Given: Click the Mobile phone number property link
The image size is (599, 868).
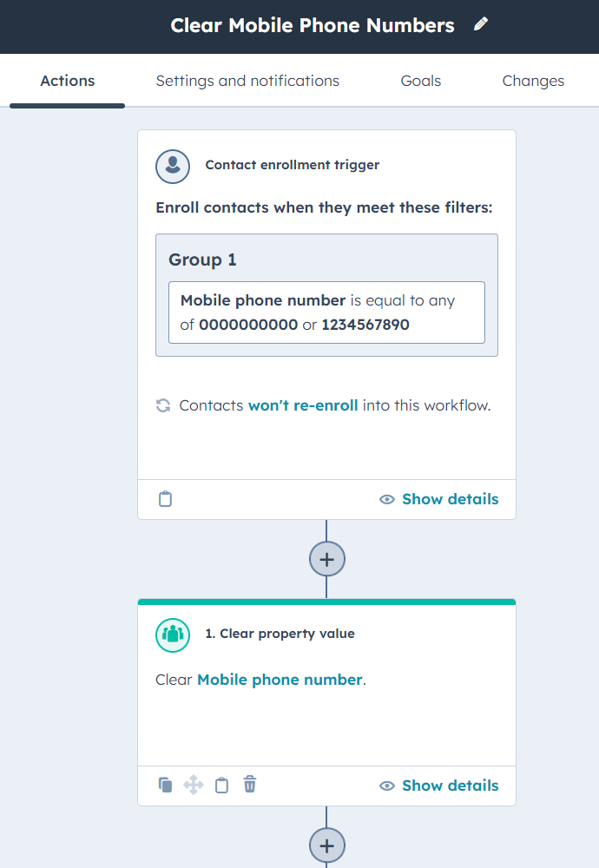Looking at the screenshot, I should point(280,680).
